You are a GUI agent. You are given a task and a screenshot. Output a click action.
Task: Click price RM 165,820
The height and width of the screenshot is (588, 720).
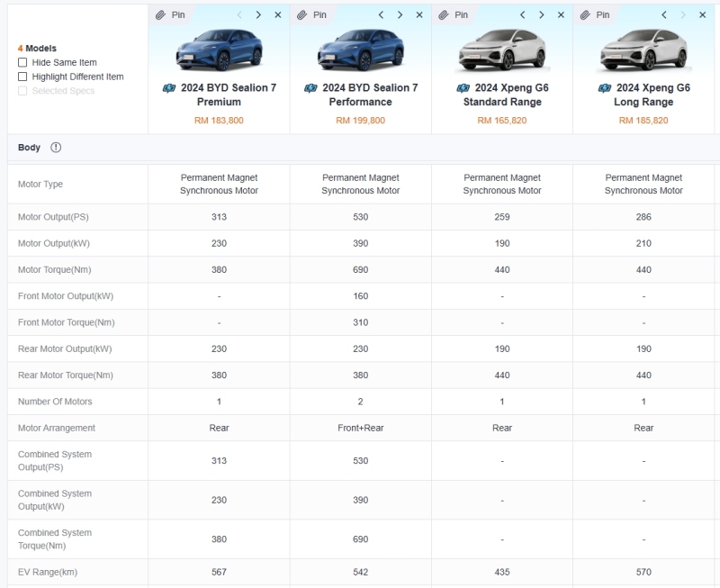[502, 121]
